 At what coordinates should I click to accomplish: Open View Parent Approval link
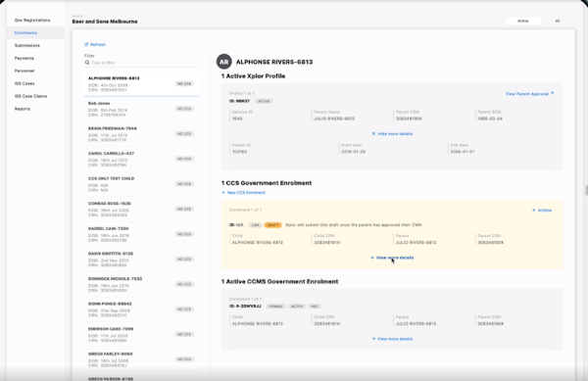(529, 94)
